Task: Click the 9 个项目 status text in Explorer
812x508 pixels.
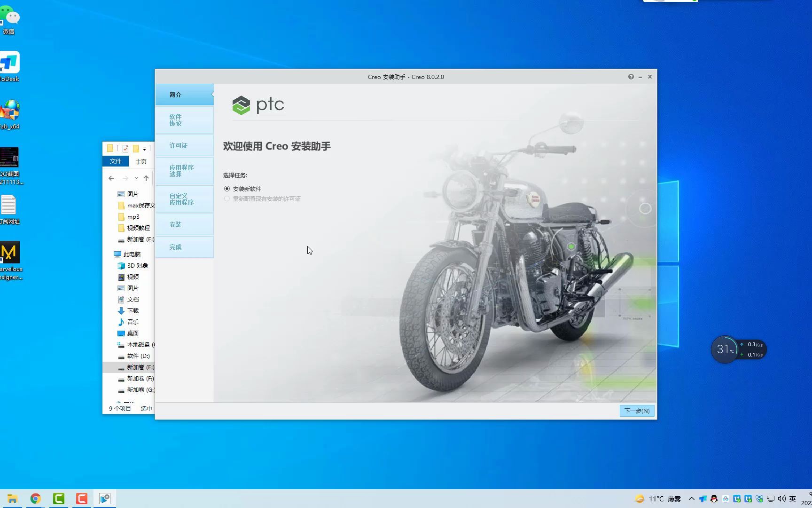Action: click(120, 408)
